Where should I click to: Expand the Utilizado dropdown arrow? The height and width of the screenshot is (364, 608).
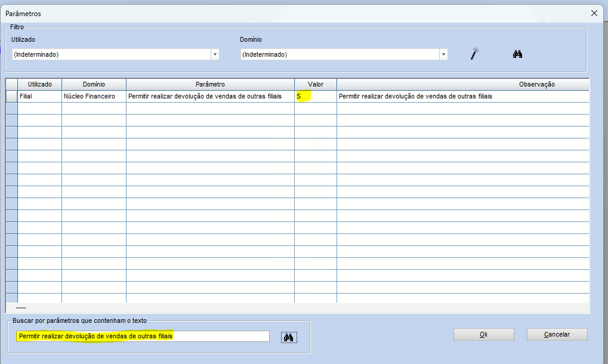point(215,54)
